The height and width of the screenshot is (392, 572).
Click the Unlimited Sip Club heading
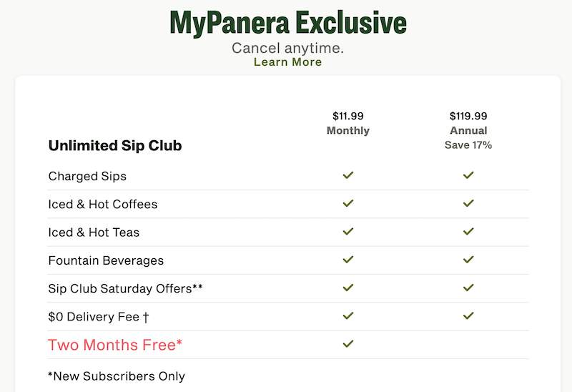point(115,146)
